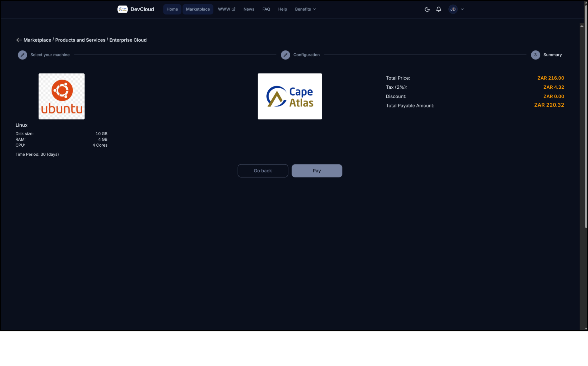588x366 pixels.
Task: Click the Summary step number 3
Action: (535, 55)
